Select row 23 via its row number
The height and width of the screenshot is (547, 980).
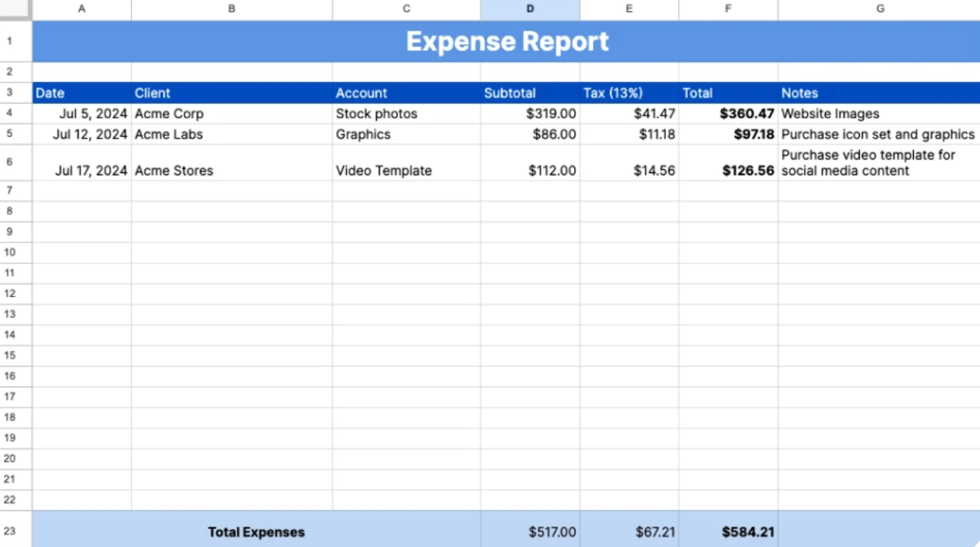[x=14, y=531]
